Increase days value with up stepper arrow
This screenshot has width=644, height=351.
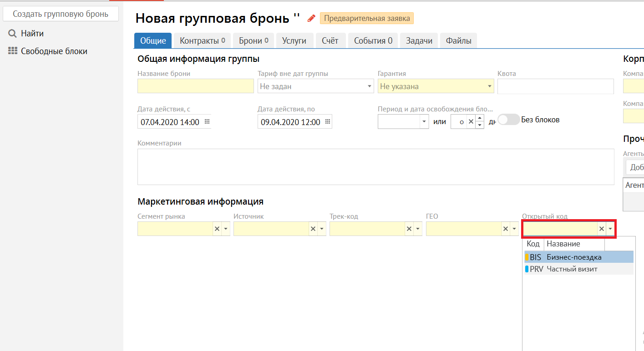point(480,118)
